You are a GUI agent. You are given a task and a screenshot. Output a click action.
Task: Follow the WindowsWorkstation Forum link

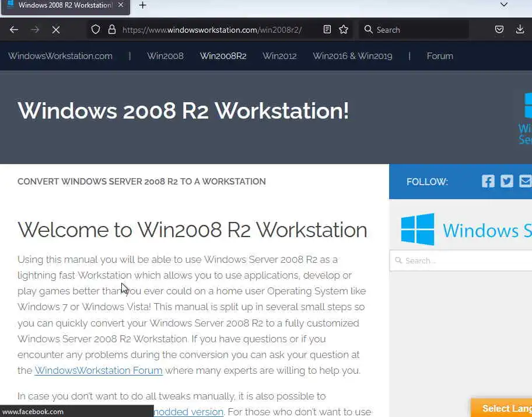coord(99,370)
